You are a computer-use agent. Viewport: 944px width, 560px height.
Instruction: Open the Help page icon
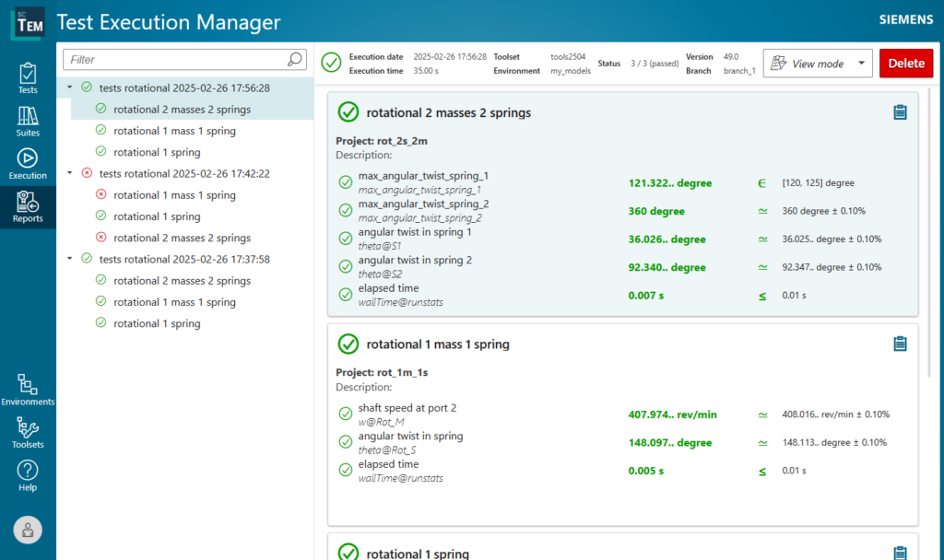pos(28,474)
